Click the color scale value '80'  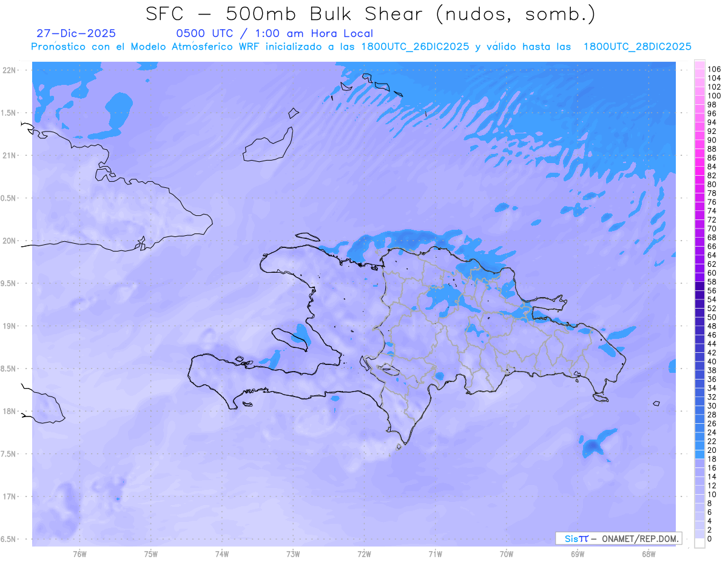pos(712,184)
